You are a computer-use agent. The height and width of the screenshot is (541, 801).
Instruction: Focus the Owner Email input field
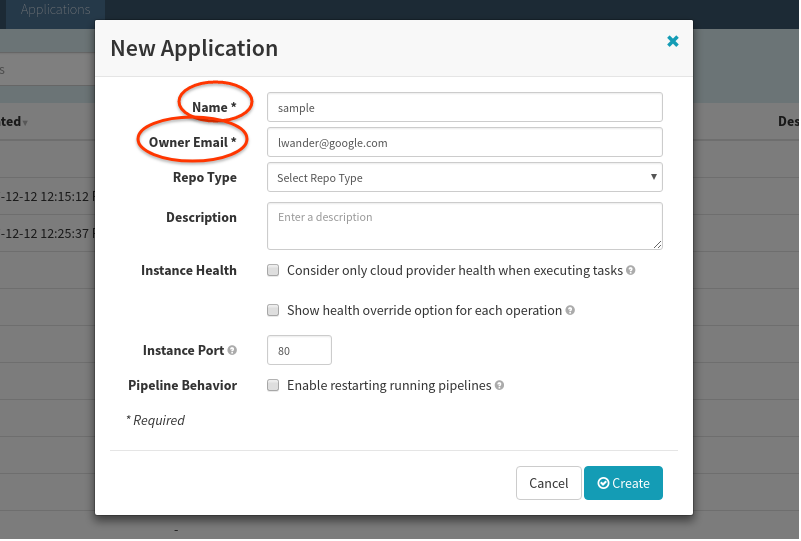coord(464,142)
